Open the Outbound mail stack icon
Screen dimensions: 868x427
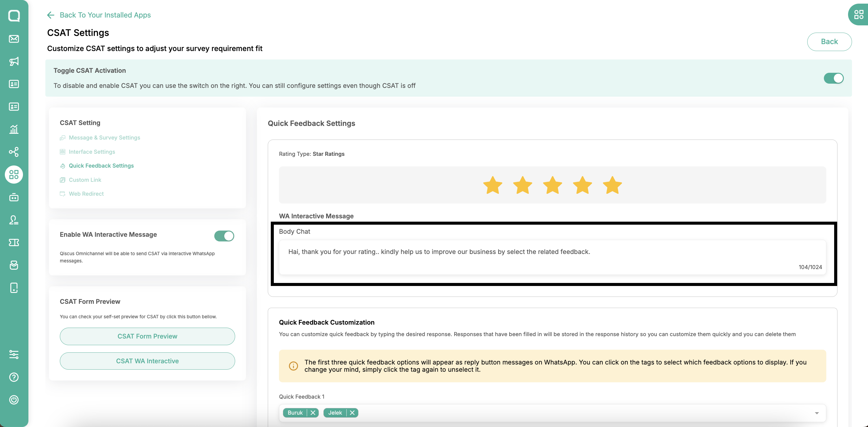(14, 265)
